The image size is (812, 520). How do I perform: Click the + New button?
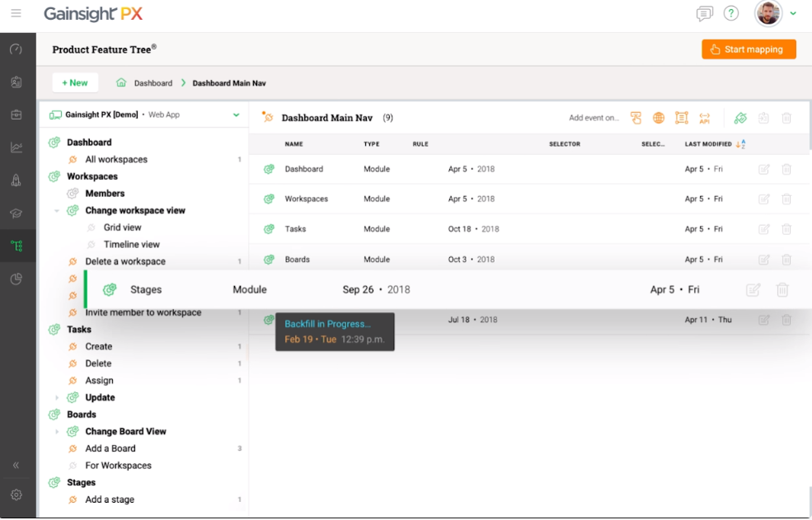pos(75,83)
